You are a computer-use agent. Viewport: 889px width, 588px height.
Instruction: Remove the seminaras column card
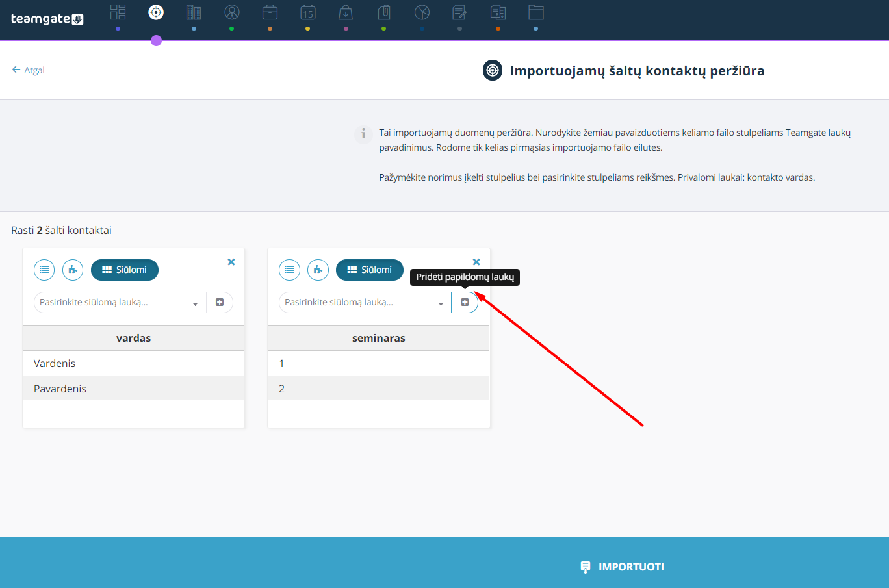(x=476, y=262)
